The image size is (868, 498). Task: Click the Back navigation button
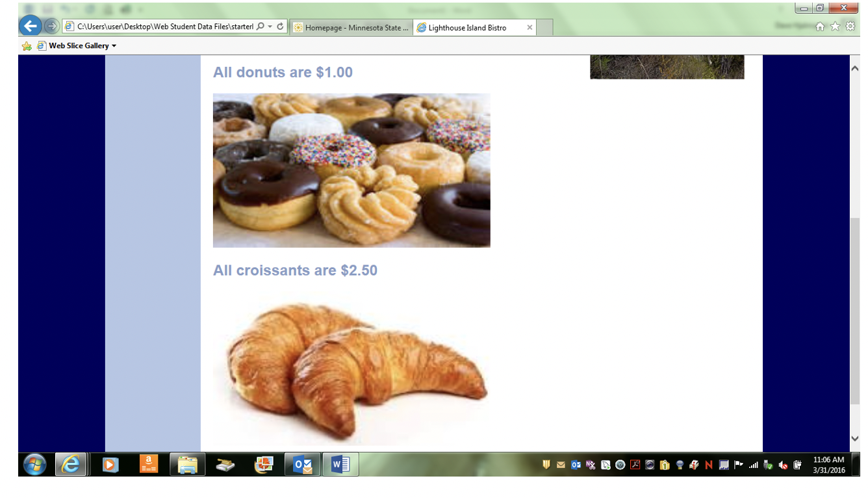(30, 26)
